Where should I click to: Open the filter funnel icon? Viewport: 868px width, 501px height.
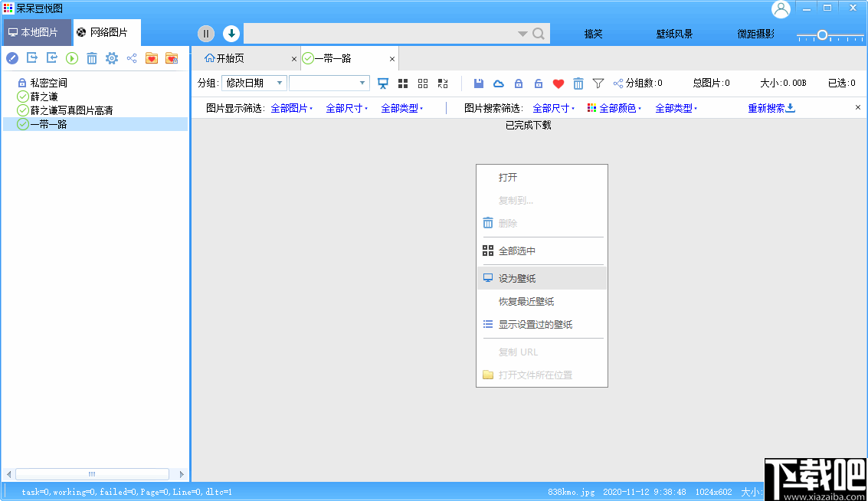click(x=598, y=83)
